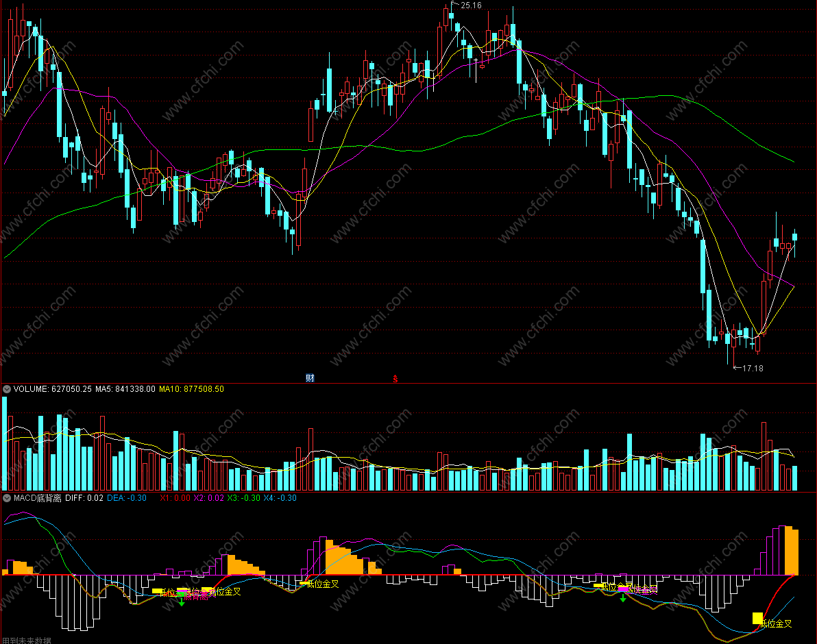Screen dimensions: 817x644
Task: Open the MACD底背离 indicator dropdown circle
Action: (x=7, y=497)
